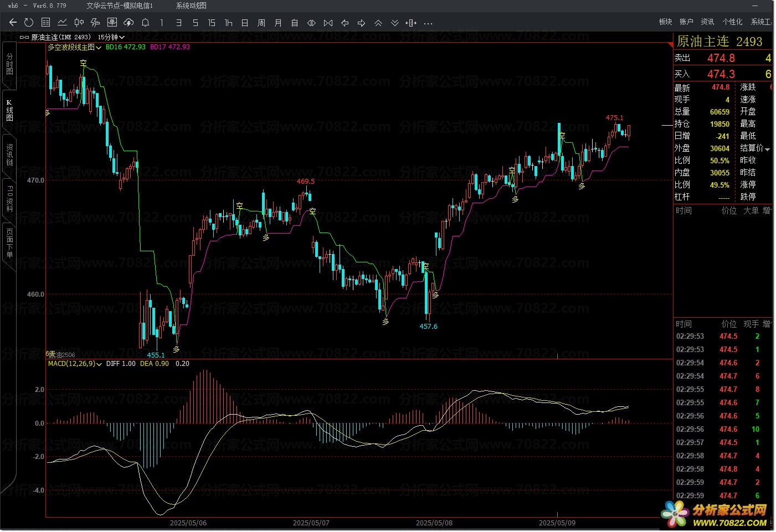Open the 板块 menu
The height and width of the screenshot is (532, 776).
(x=665, y=22)
